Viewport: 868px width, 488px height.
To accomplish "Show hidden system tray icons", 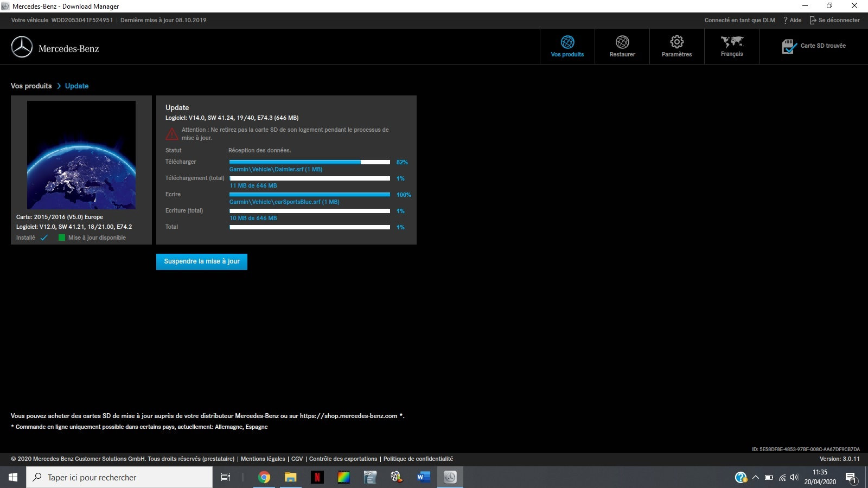I will click(x=755, y=477).
